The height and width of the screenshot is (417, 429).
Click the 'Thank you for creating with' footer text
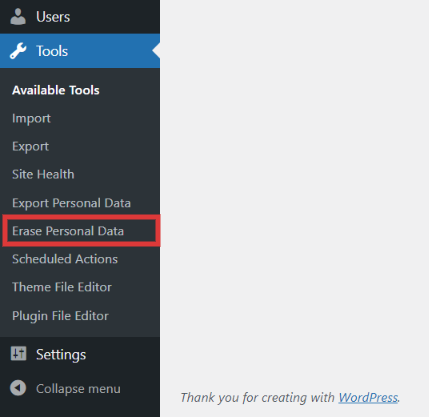point(257,398)
